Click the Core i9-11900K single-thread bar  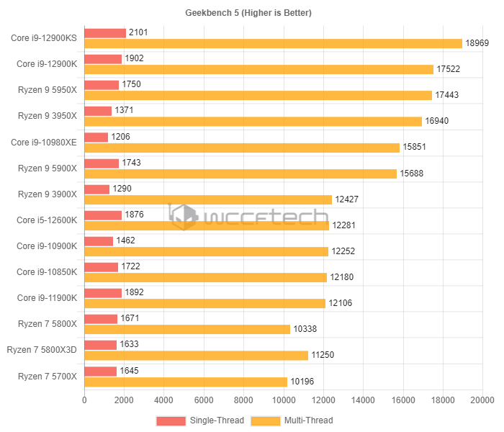[x=103, y=293]
